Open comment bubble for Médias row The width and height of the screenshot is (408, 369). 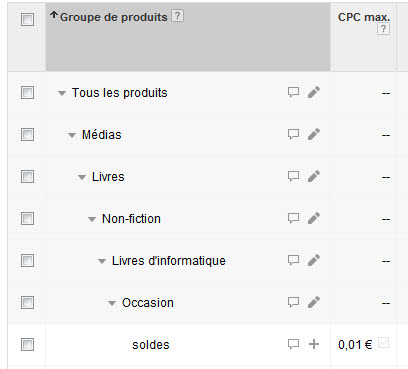[293, 134]
